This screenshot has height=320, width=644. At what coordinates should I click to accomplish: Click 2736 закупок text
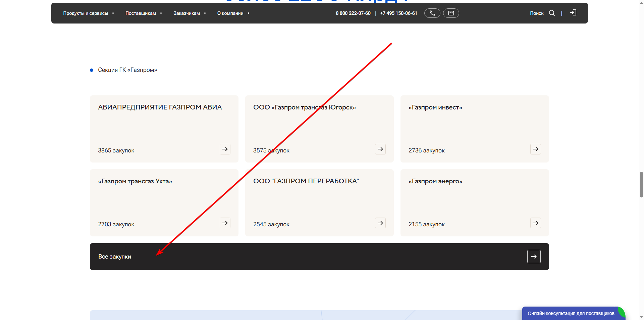427,150
